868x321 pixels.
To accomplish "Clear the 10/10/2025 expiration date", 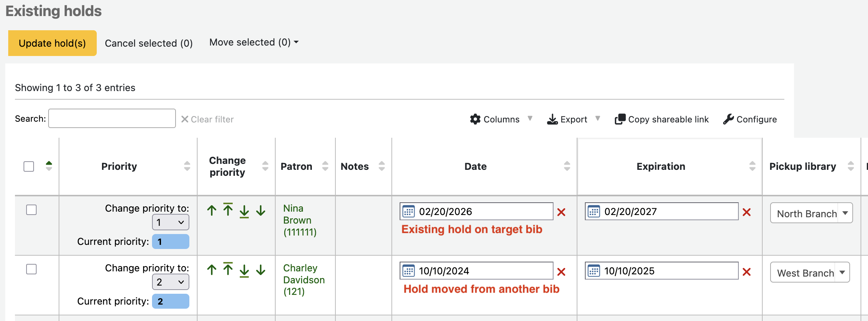I will pyautogui.click(x=747, y=272).
